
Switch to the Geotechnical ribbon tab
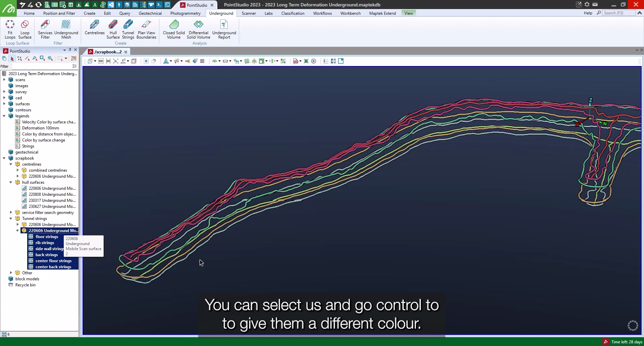[150, 13]
